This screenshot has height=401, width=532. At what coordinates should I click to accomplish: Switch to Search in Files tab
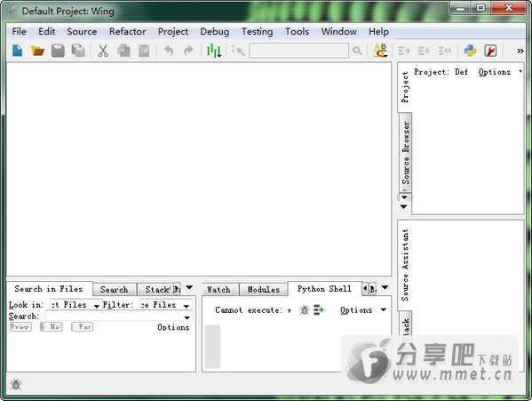click(49, 289)
